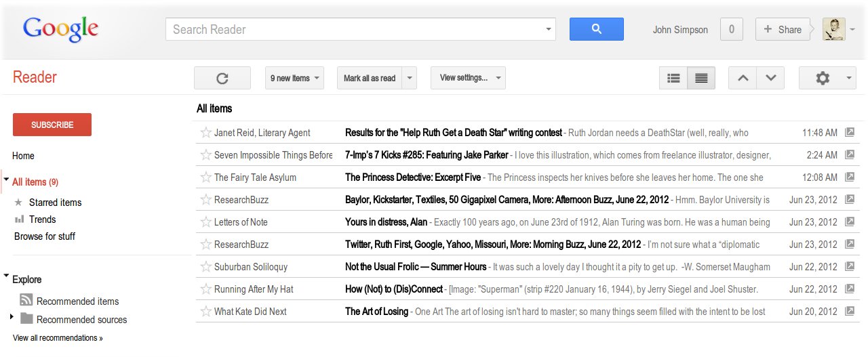The width and height of the screenshot is (868, 357).
Task: Open Trends in sidebar
Action: 42,219
